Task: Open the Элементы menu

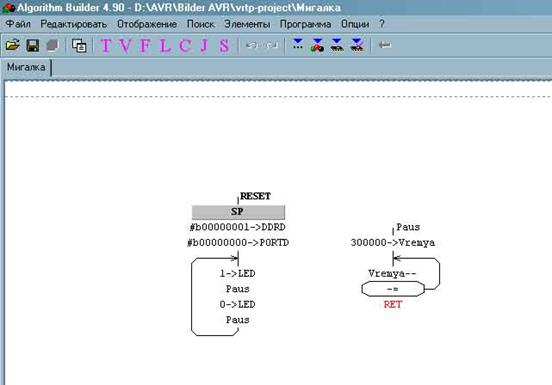Action: pos(247,24)
